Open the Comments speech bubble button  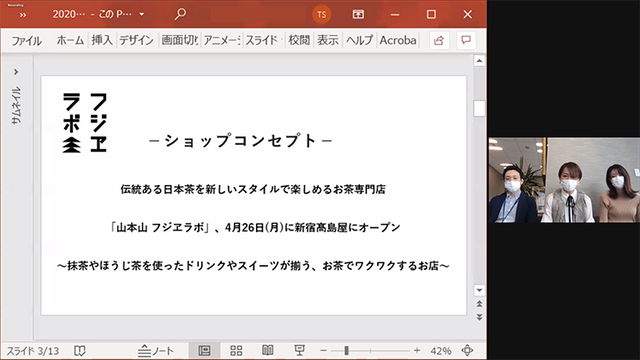pyautogui.click(x=466, y=40)
